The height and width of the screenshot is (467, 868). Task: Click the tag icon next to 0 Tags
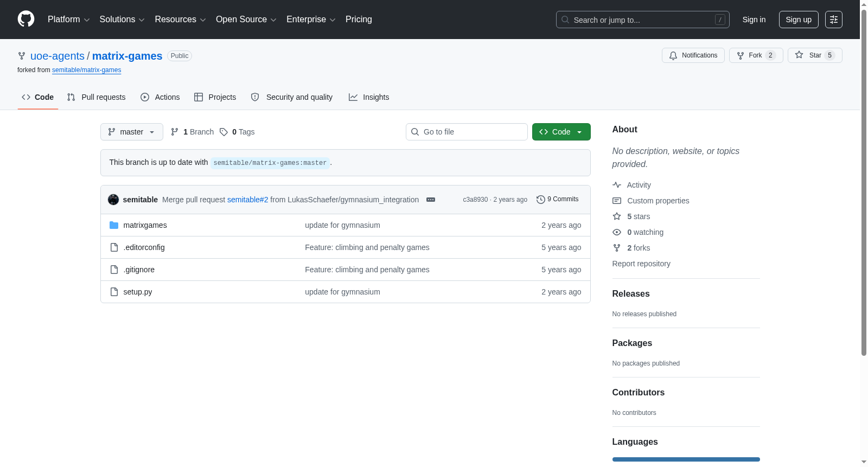tap(224, 132)
